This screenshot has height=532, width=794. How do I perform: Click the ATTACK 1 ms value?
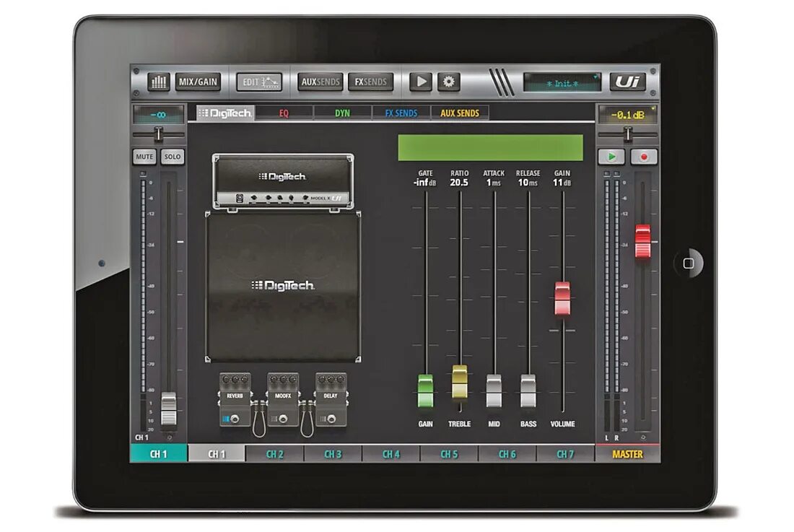pyautogui.click(x=494, y=182)
